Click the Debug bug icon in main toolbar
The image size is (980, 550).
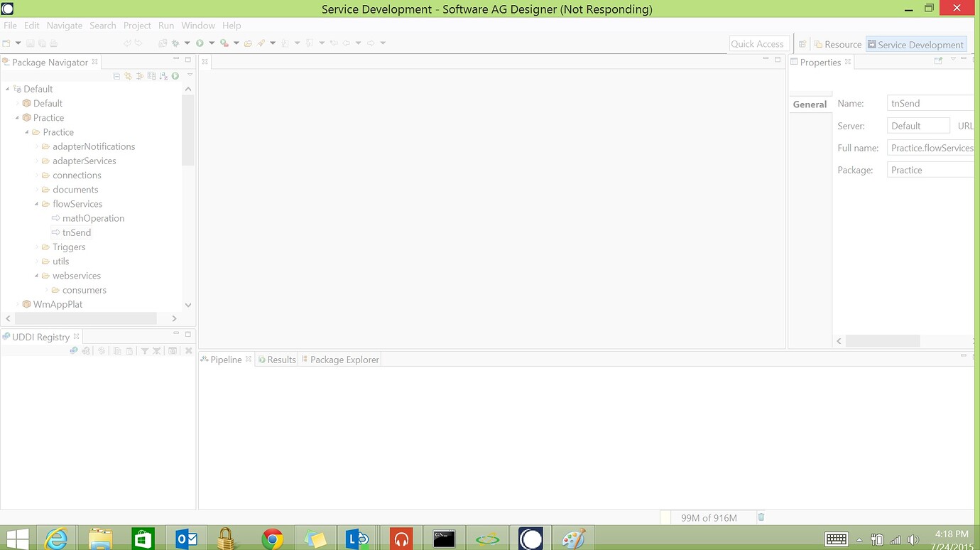tap(175, 43)
